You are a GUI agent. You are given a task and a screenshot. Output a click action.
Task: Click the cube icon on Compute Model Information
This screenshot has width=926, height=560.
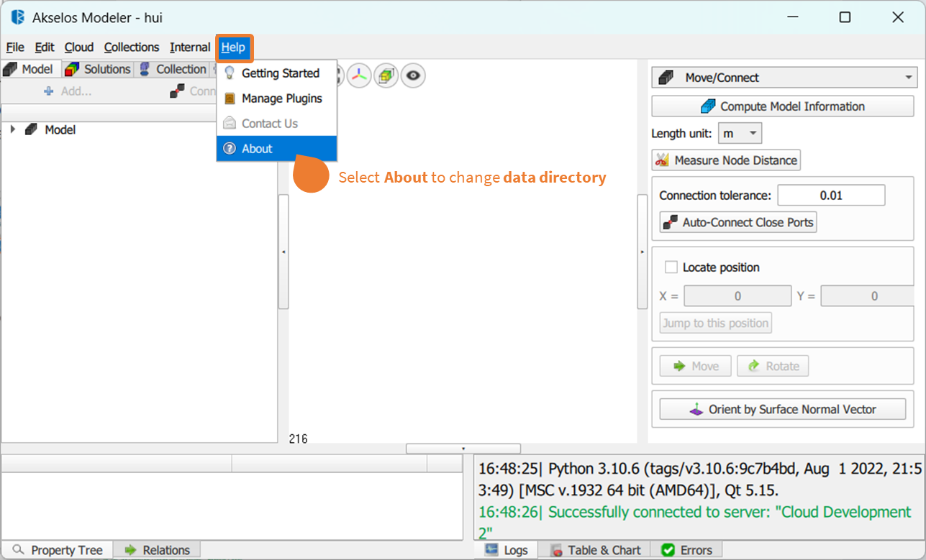[709, 106]
